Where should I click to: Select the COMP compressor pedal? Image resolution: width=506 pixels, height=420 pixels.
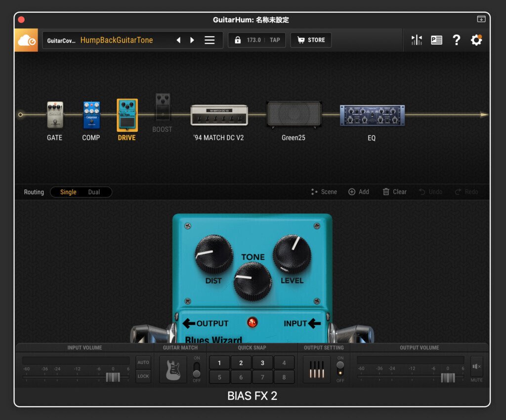(91, 115)
